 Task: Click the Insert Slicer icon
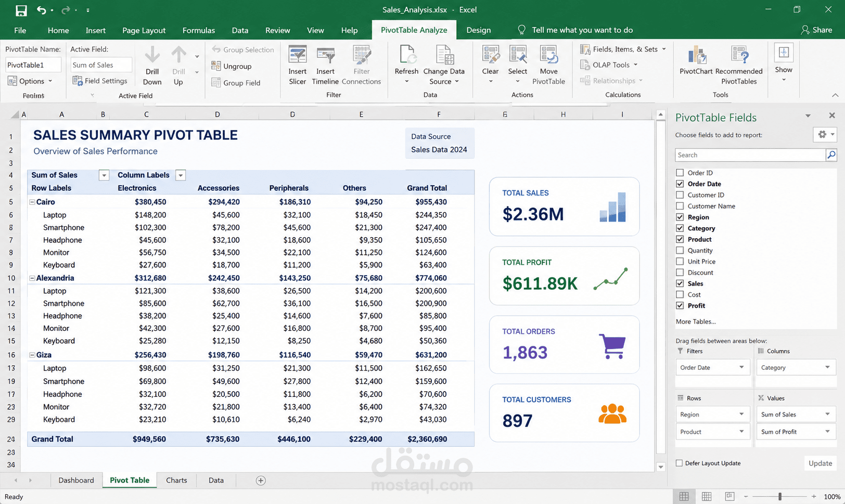point(297,55)
